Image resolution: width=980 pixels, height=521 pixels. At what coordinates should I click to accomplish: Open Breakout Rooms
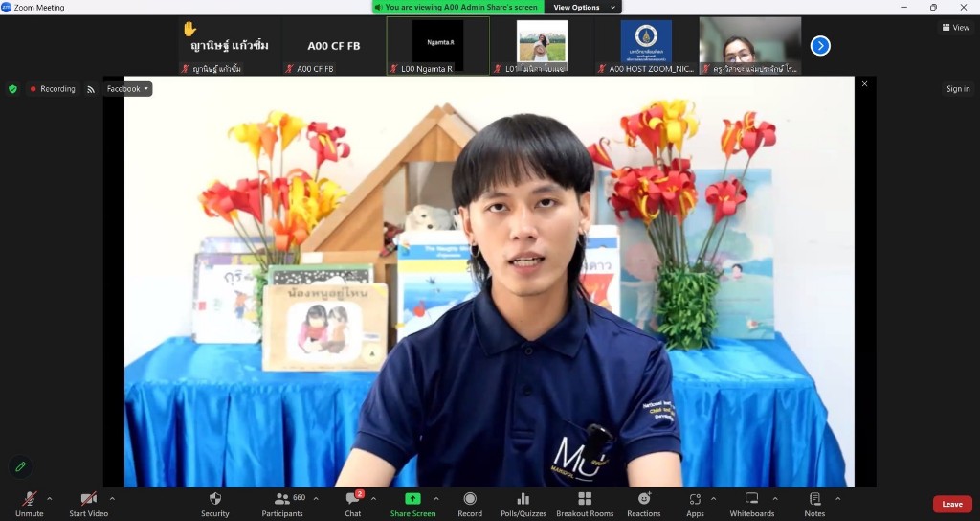point(585,504)
